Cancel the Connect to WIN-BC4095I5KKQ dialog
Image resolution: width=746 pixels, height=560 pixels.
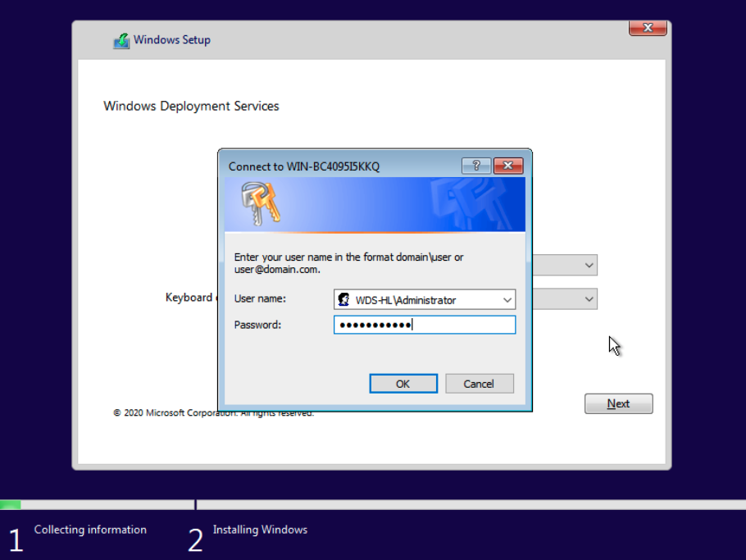tap(479, 384)
